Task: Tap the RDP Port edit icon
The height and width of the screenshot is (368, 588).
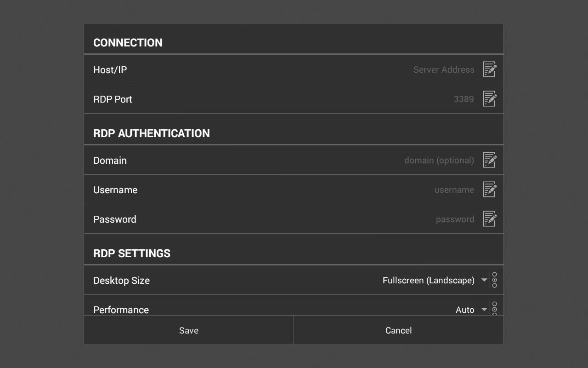Action: [x=490, y=99]
